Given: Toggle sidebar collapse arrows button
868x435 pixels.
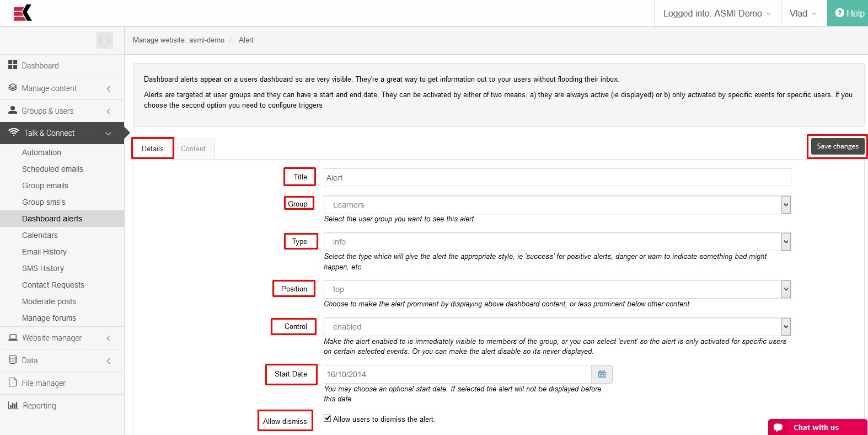Looking at the screenshot, I should click(x=105, y=40).
